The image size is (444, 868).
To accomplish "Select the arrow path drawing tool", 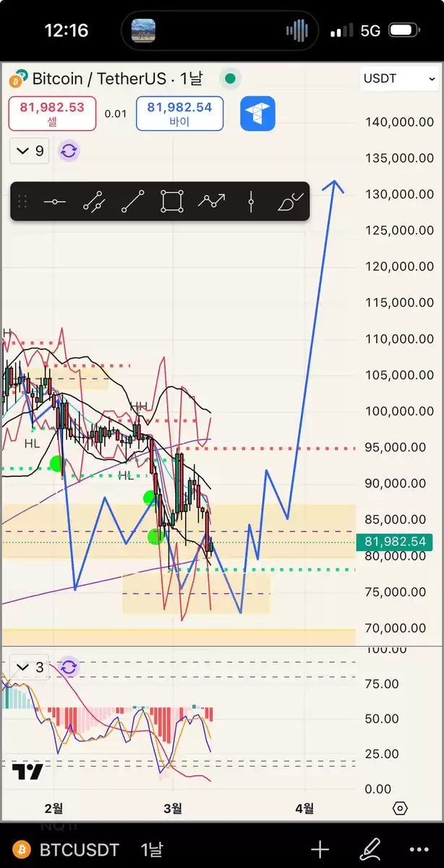I will (x=211, y=202).
